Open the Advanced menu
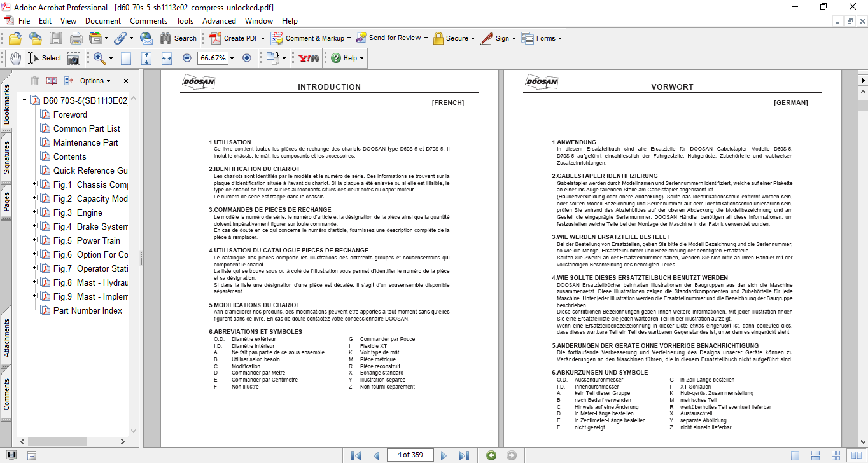The image size is (868, 463). coord(219,20)
